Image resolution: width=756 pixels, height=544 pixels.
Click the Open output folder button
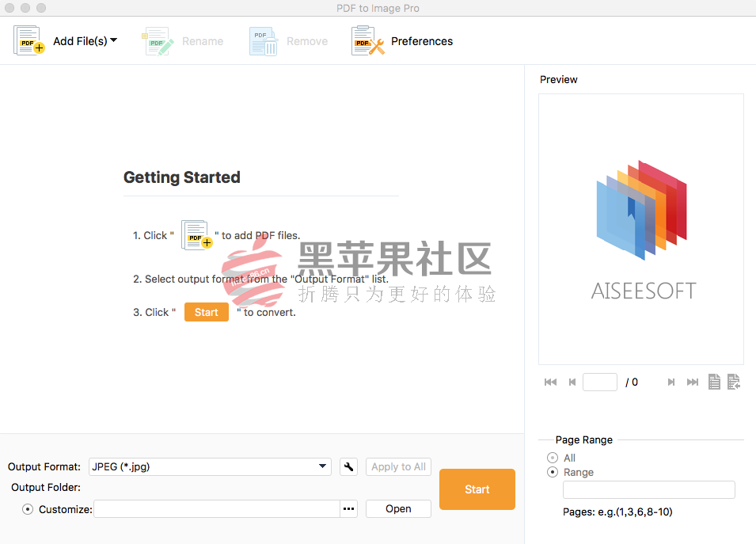[x=398, y=509]
